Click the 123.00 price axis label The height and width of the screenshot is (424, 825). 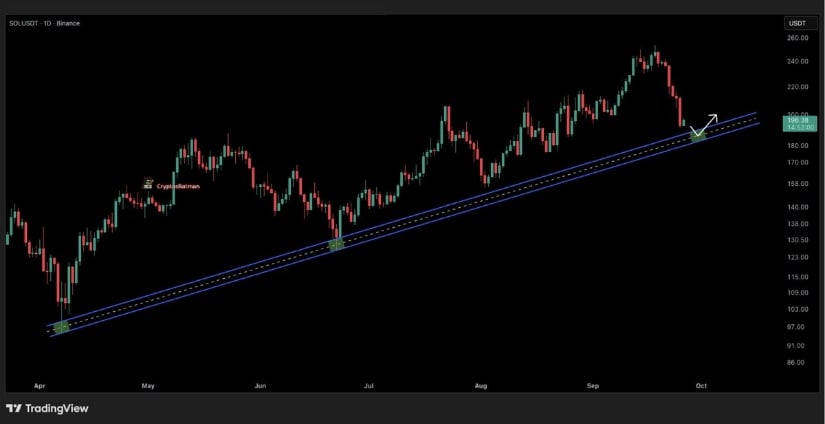click(798, 257)
